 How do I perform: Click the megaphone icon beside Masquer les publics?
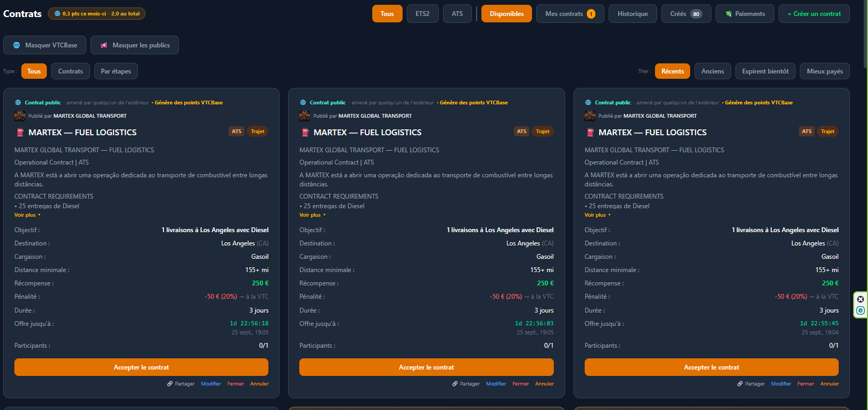104,45
